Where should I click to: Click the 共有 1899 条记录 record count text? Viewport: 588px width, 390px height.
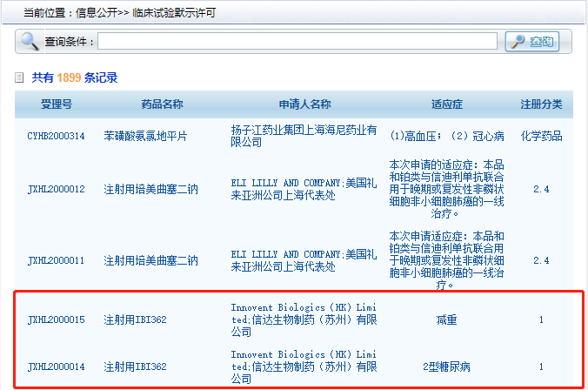click(75, 77)
